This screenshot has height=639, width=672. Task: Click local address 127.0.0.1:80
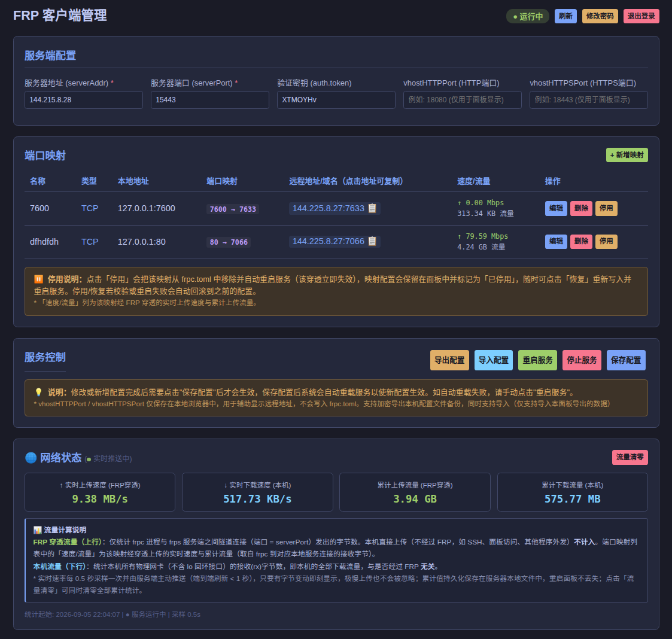point(141,242)
